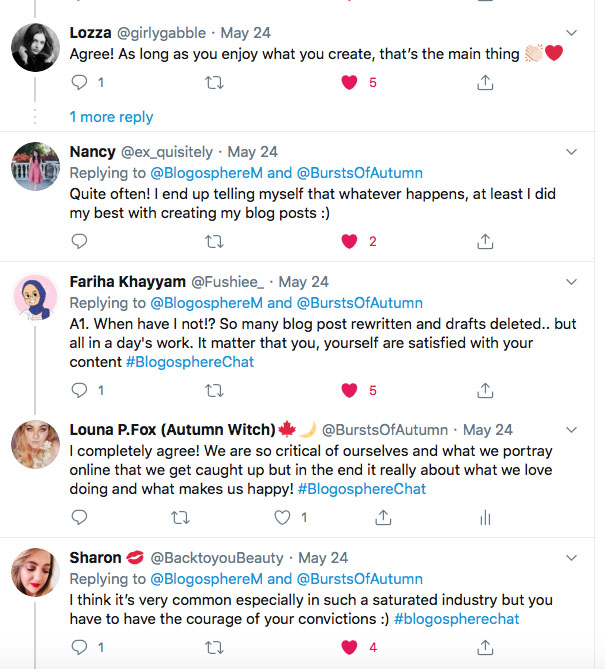Open the dropdown menu on Fariha Khayyam's tweet
Viewport: 605px width, 669px height.
point(571,283)
